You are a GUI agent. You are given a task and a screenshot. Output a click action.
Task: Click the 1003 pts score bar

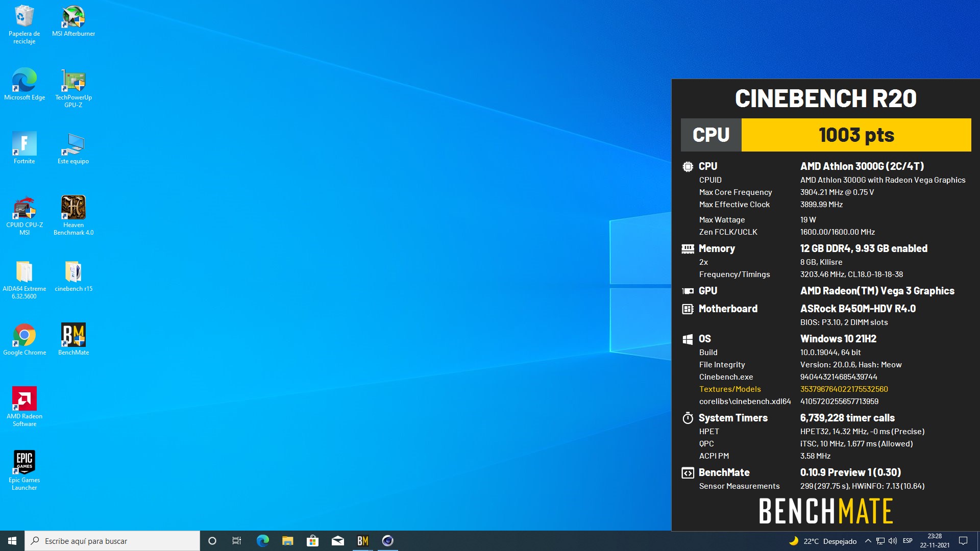(x=856, y=135)
